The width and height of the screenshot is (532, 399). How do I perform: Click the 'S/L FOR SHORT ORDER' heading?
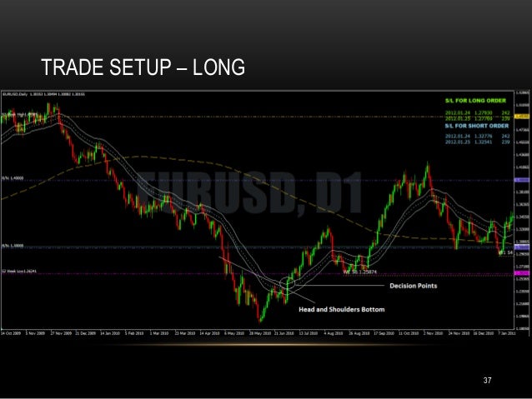(477, 126)
